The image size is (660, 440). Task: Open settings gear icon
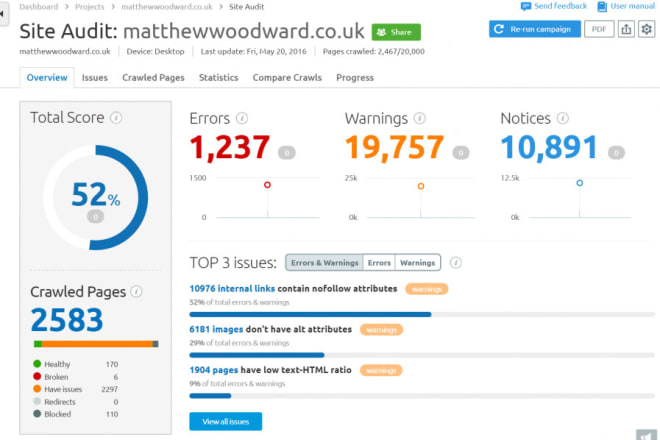tap(647, 29)
